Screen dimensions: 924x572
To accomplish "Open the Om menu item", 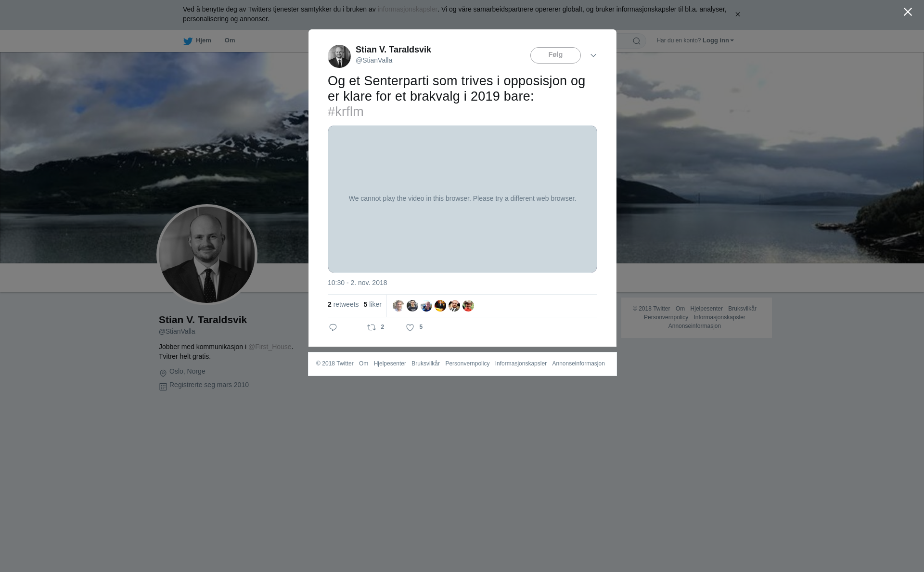I will 230,40.
